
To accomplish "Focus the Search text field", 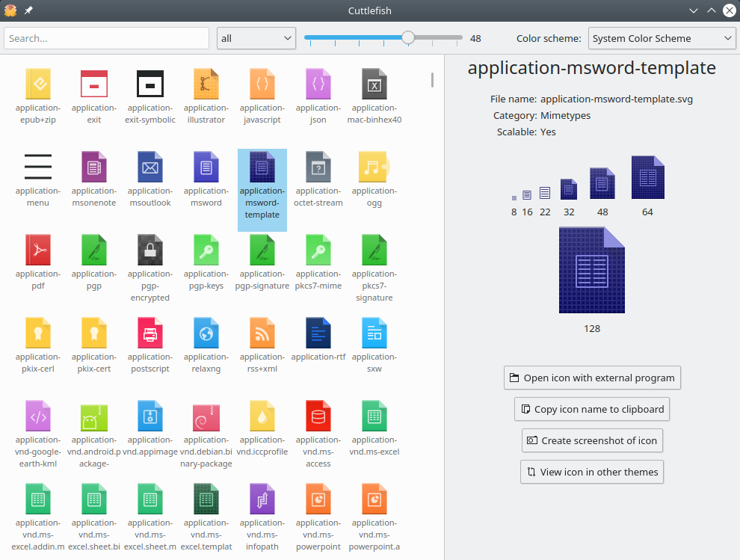I will [x=107, y=38].
